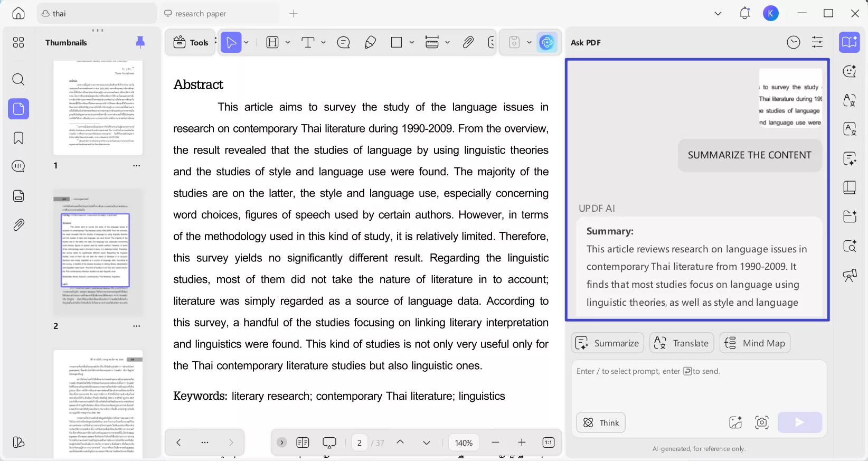Open chat history clock icon
The height and width of the screenshot is (461, 868).
point(794,42)
